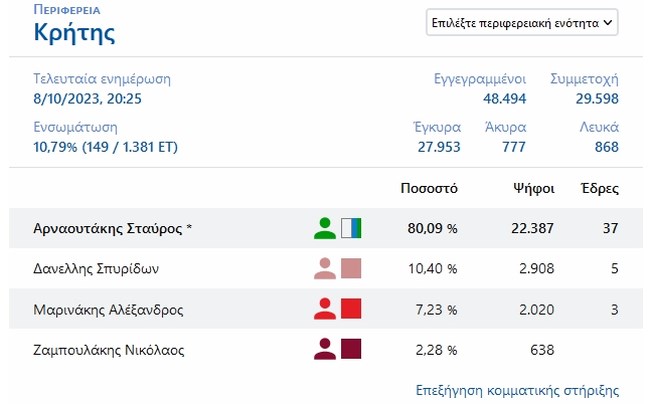The image size is (650, 404).
Task: Click the pink color square for Δανελλης
Action: [351, 269]
